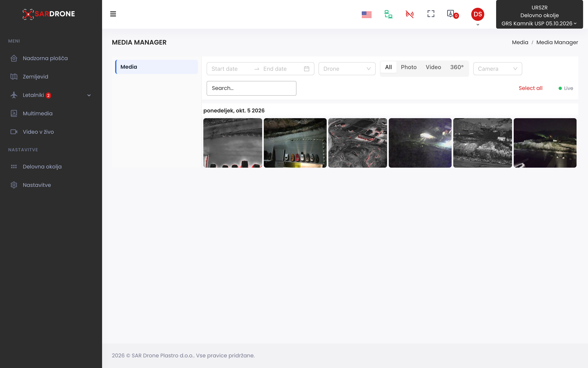This screenshot has height=368, width=588.
Task: Open the Camera filter dropdown
Action: 497,69
